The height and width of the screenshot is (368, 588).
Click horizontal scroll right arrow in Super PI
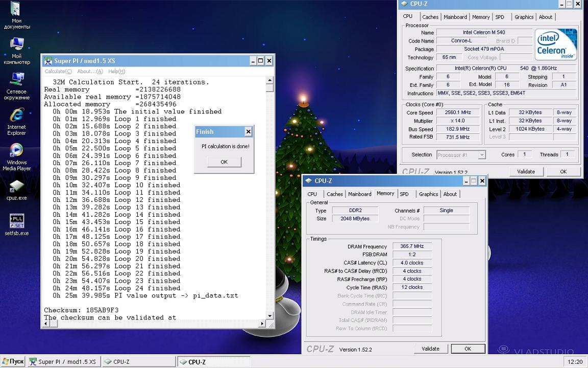[x=262, y=324]
